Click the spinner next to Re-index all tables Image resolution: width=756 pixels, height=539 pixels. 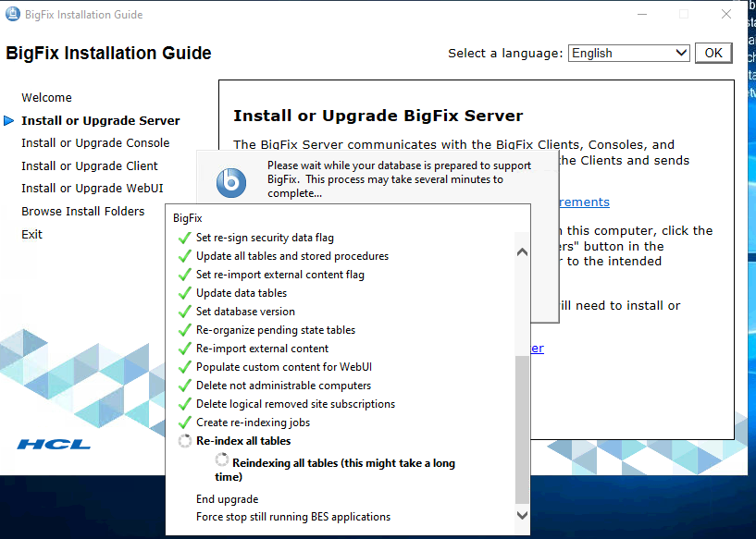point(185,441)
